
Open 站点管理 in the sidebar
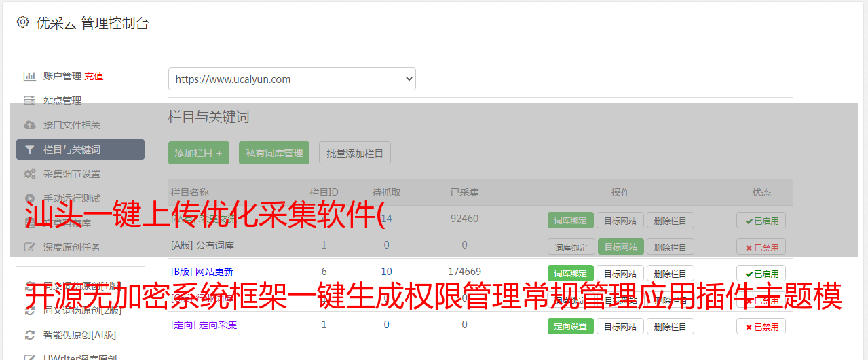[62, 101]
